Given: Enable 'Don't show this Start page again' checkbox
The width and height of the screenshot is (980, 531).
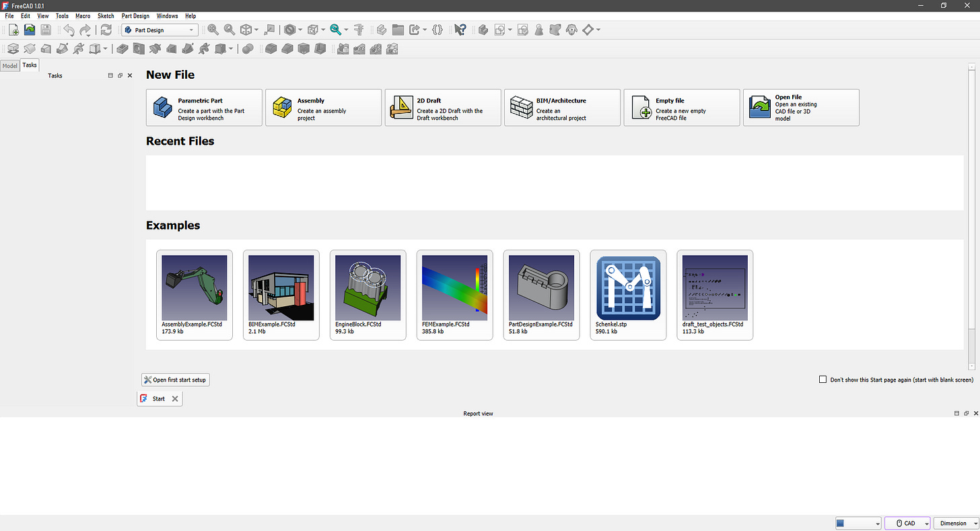Looking at the screenshot, I should (x=823, y=380).
